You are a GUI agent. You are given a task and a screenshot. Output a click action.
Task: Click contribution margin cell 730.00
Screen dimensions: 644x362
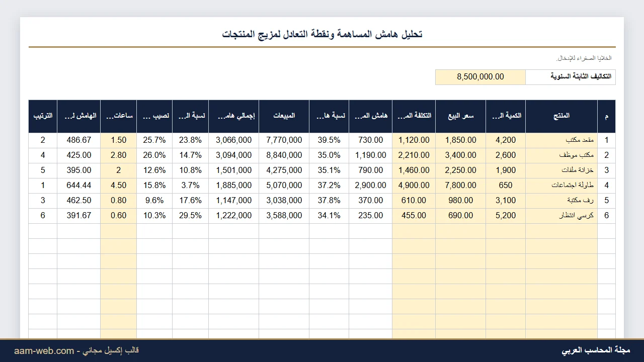(x=370, y=140)
